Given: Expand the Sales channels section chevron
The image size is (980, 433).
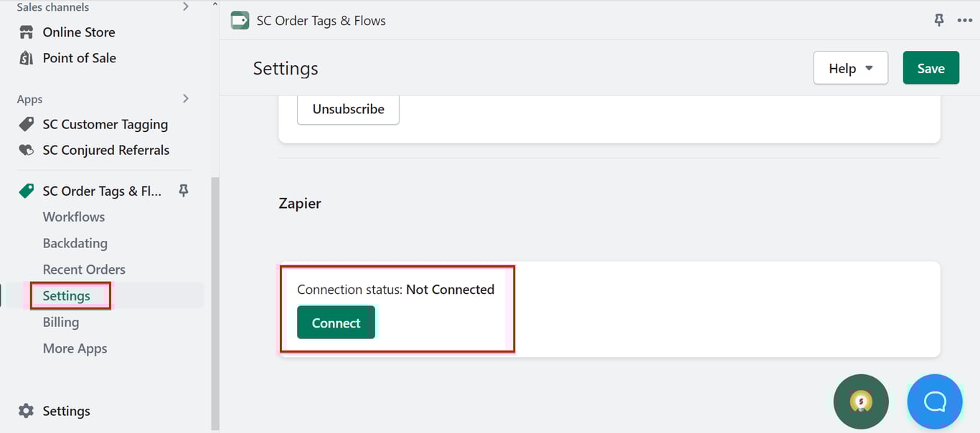Looking at the screenshot, I should point(186,6).
